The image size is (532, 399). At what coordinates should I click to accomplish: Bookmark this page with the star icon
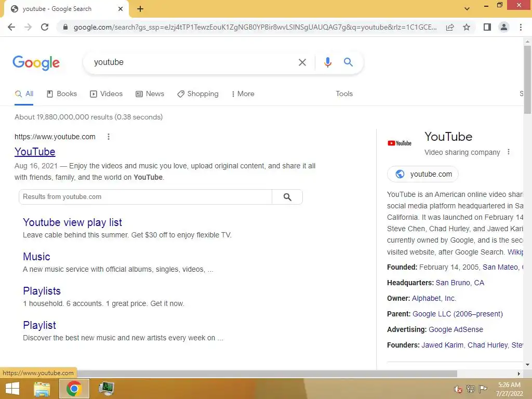click(x=467, y=27)
